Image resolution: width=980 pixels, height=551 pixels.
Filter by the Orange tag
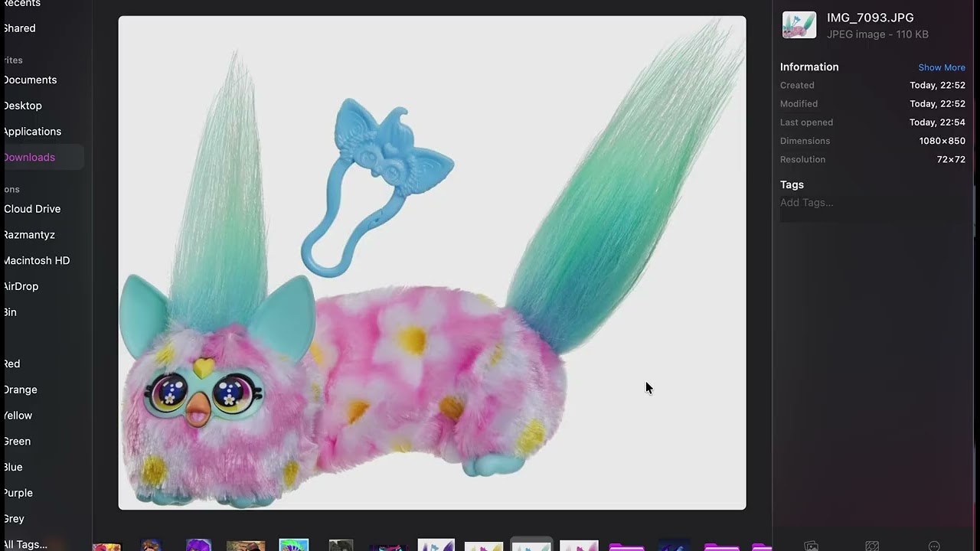coord(20,390)
